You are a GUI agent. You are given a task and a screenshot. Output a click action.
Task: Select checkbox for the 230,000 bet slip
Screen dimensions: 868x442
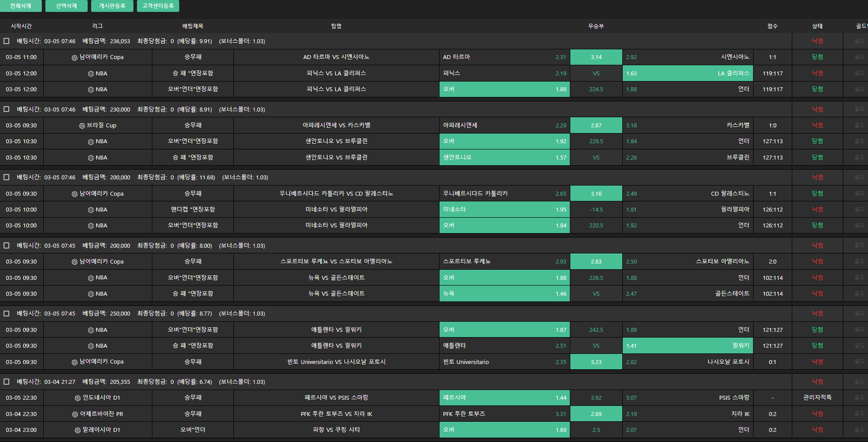[x=7, y=109]
